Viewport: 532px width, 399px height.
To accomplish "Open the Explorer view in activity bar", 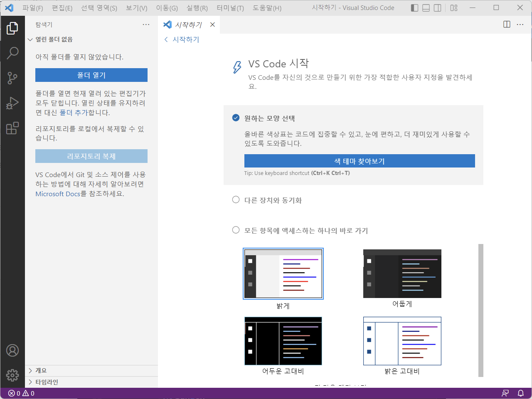I will click(x=12, y=28).
